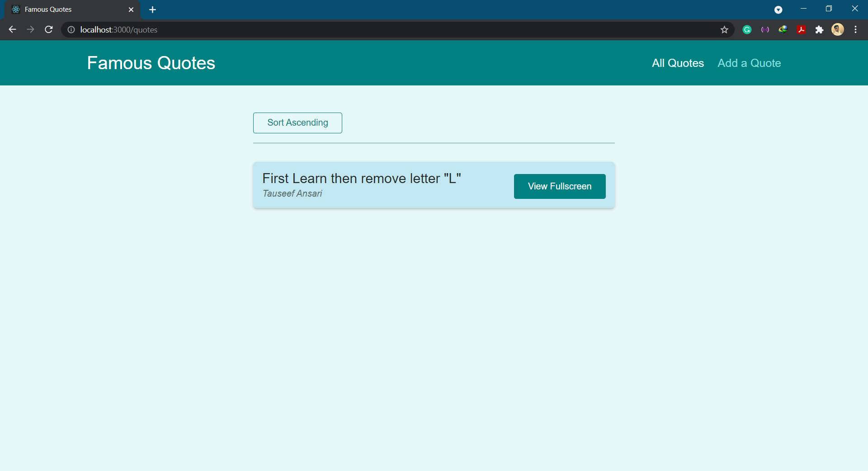Click the browser forward arrow

tap(30, 29)
